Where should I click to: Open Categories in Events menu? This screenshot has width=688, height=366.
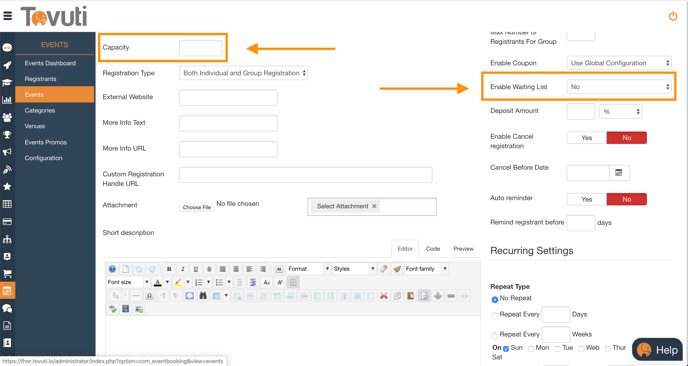(x=40, y=111)
